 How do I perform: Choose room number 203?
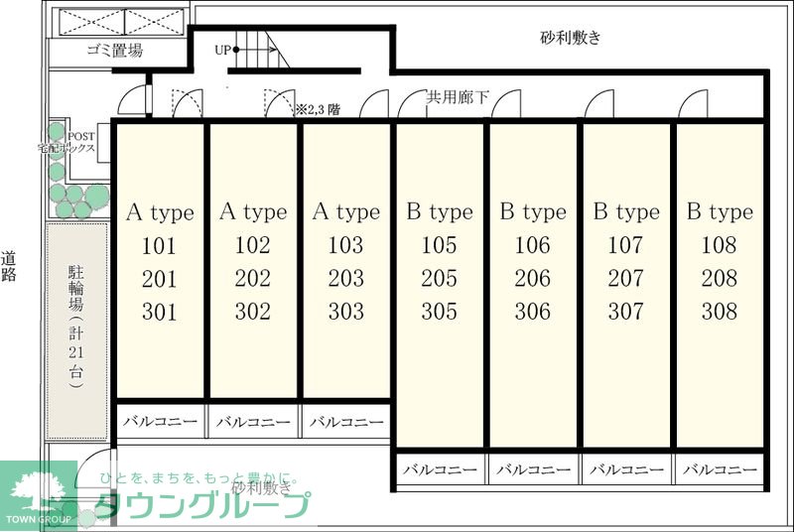point(345,278)
